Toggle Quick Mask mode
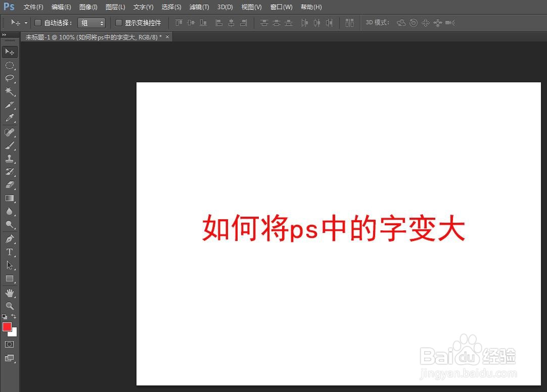 coord(10,345)
